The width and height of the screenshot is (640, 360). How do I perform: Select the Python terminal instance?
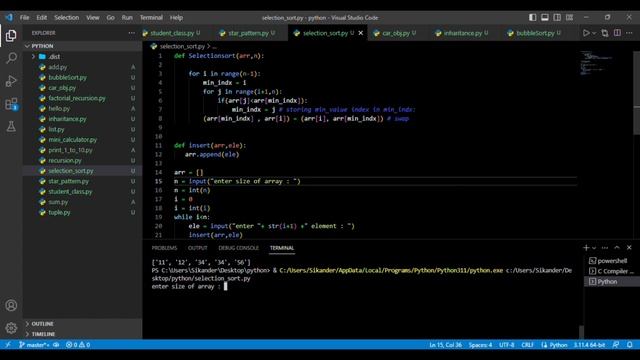(x=611, y=282)
